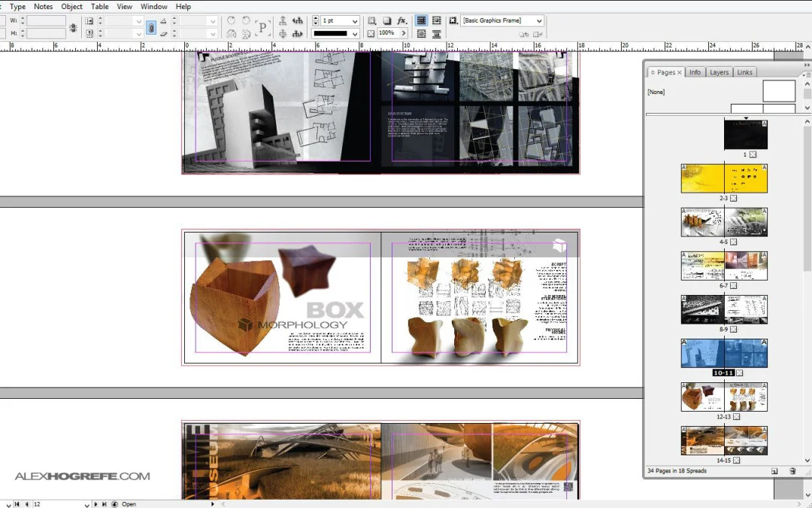Open the Table menu
Screen dimensions: 812x508
point(99,6)
